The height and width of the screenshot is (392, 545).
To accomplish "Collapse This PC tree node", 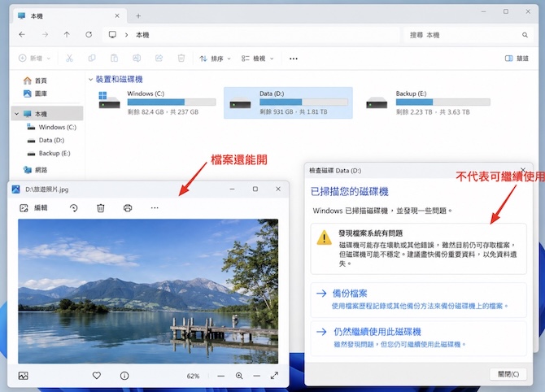I will [17, 114].
